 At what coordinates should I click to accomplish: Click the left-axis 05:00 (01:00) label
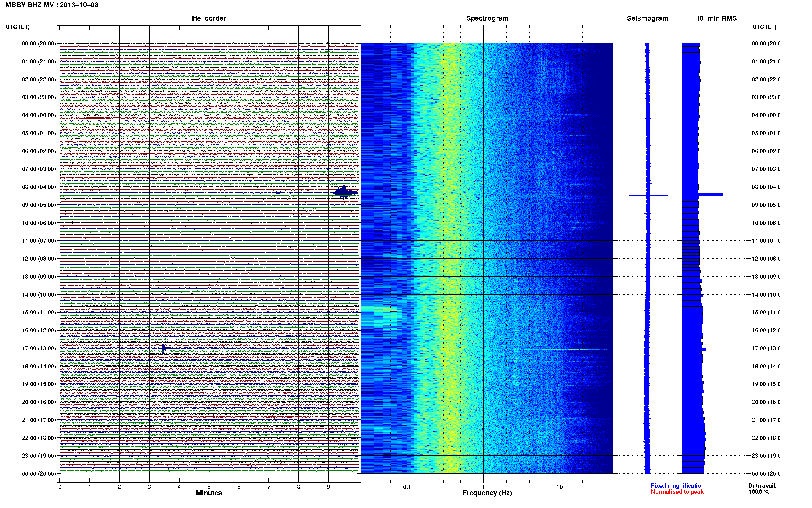point(39,133)
